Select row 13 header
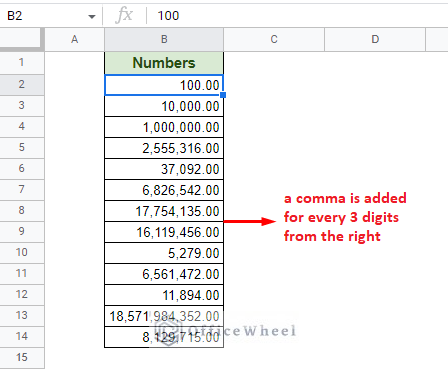Viewport: 448px width, 369px height. [x=22, y=315]
